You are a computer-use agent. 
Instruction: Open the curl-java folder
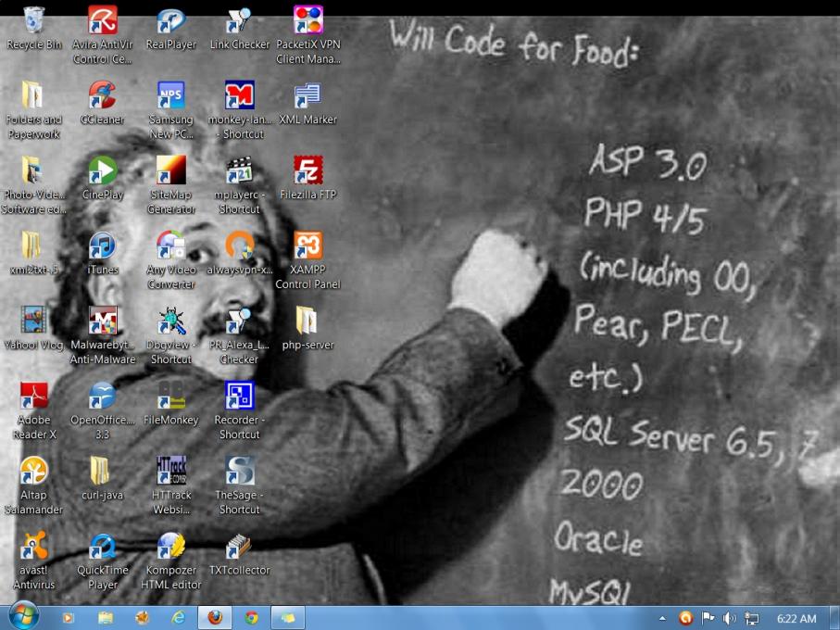102,471
